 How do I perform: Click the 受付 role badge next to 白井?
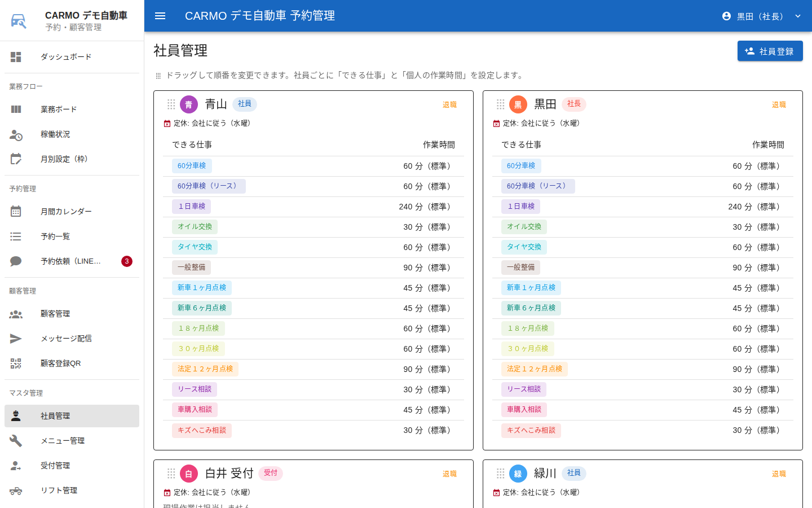[271, 473]
